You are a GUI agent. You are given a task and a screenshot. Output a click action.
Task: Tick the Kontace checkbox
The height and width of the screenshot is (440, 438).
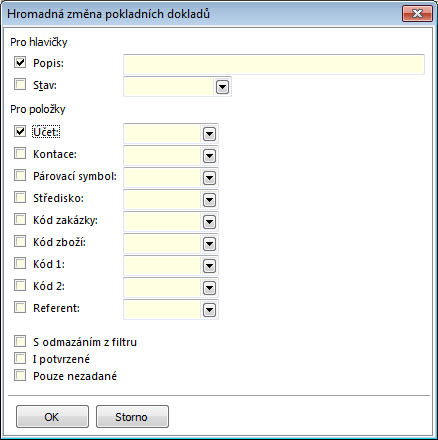[20, 153]
